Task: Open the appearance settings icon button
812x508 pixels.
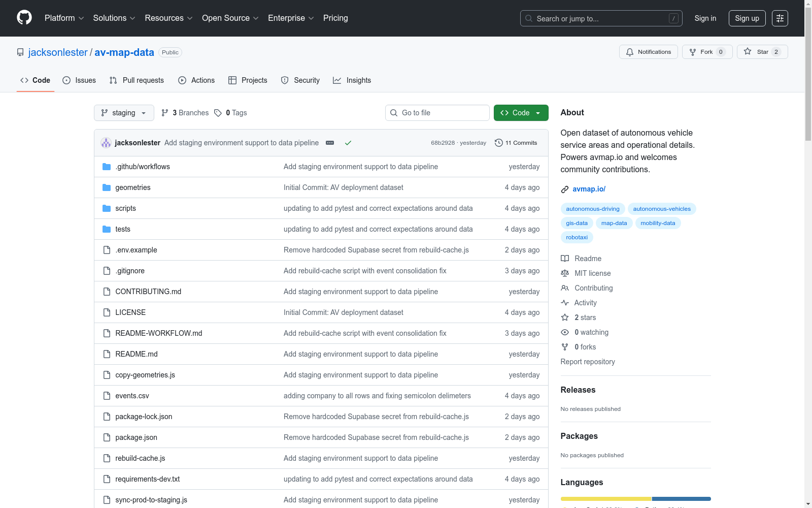Action: [780, 18]
